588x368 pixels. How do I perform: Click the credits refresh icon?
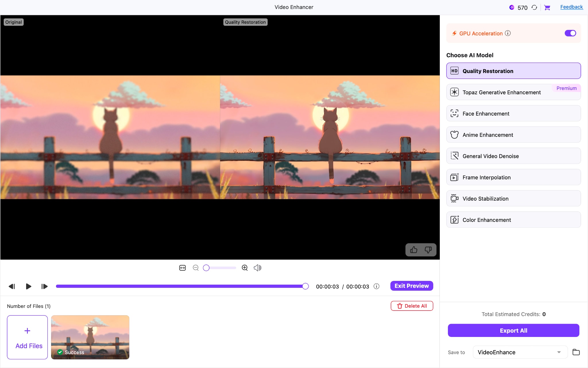pyautogui.click(x=534, y=7)
